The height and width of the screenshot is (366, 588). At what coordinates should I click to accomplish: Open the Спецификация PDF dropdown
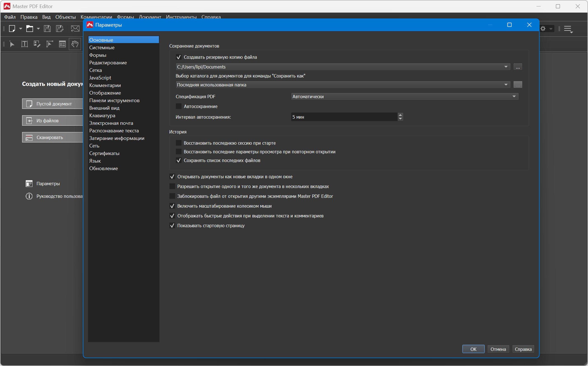404,97
